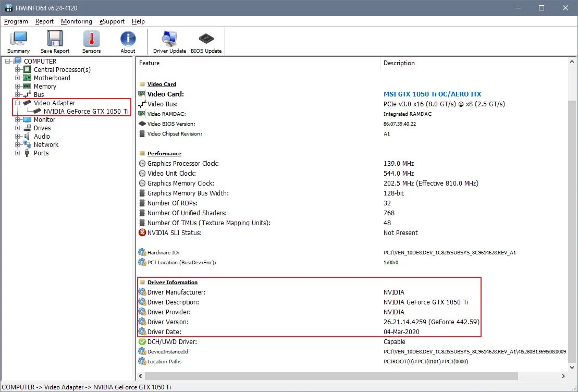Screen dimensions: 578x392
Task: Expand the Ports node
Action: click(x=17, y=153)
